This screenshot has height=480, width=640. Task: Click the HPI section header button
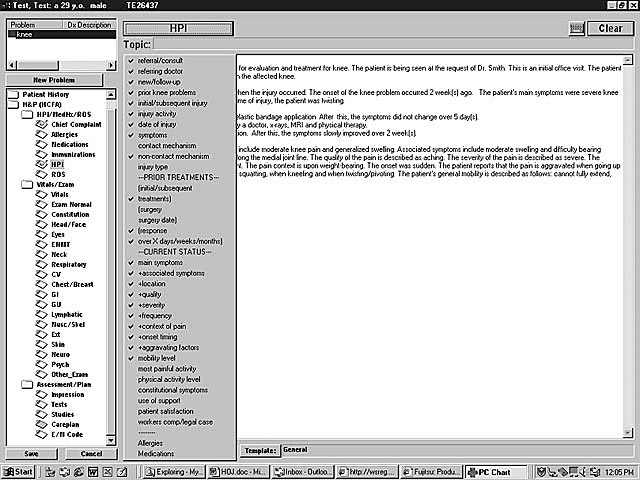(x=178, y=29)
